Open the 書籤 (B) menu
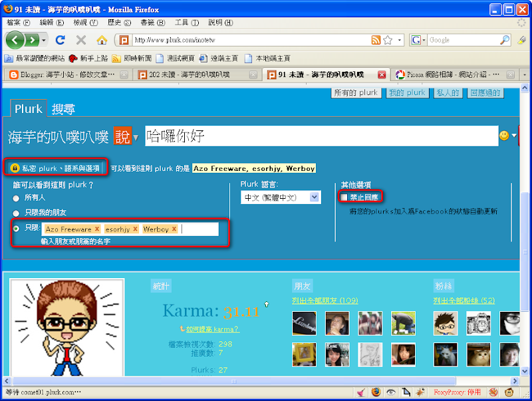Screen dimensions: 532x401 (x=153, y=23)
